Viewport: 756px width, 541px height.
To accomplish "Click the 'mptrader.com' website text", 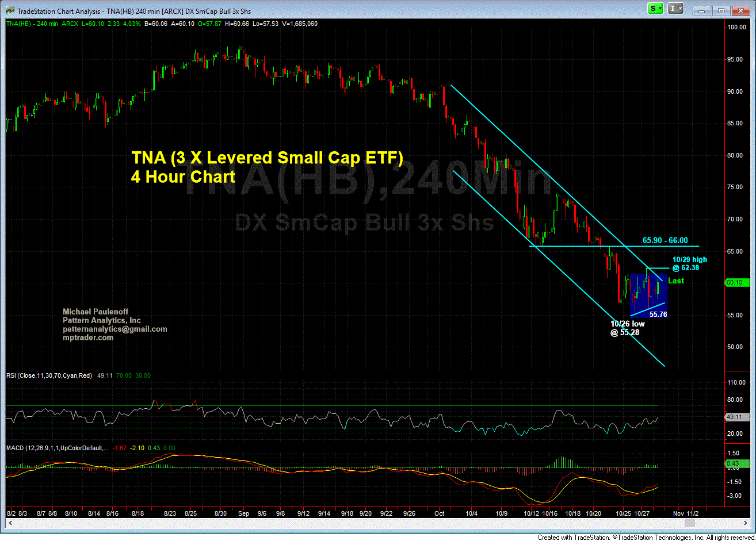I will (88, 338).
